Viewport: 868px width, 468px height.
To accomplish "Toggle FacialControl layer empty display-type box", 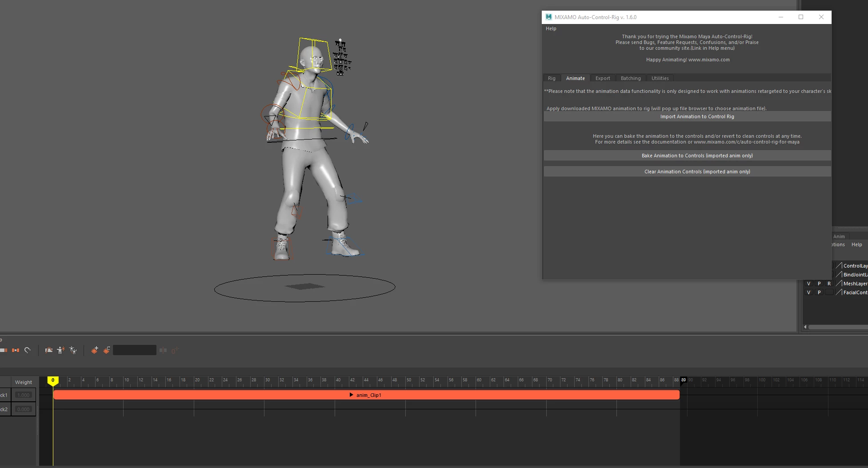I will click(829, 292).
